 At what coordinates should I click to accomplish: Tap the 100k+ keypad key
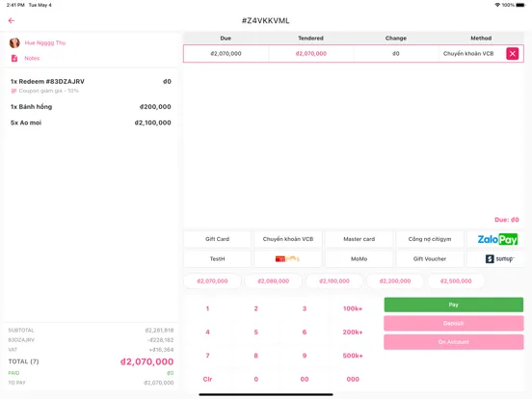[x=353, y=308]
